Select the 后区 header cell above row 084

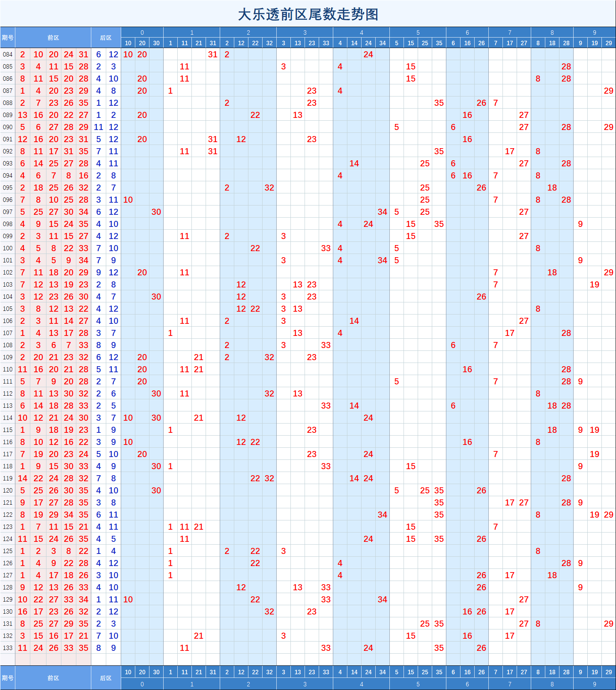106,38
